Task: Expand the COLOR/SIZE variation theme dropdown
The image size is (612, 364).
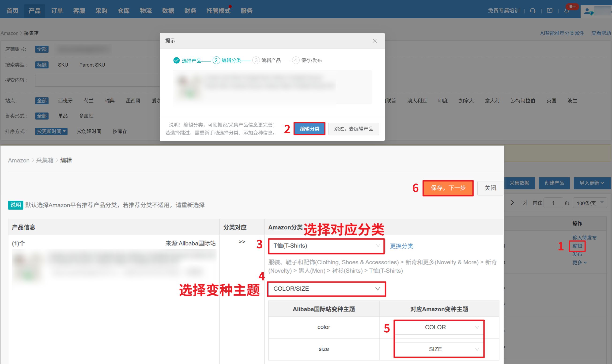Action: pyautogui.click(x=326, y=289)
